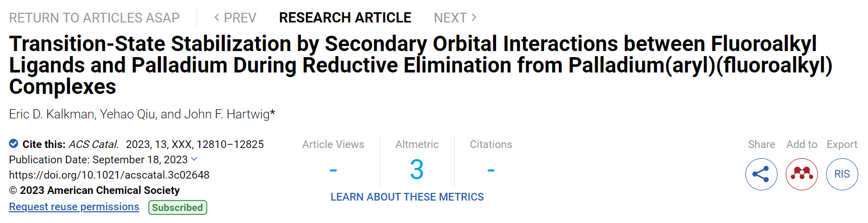Return to Articles ASAP
This screenshot has width=868, height=223.
pos(95,18)
